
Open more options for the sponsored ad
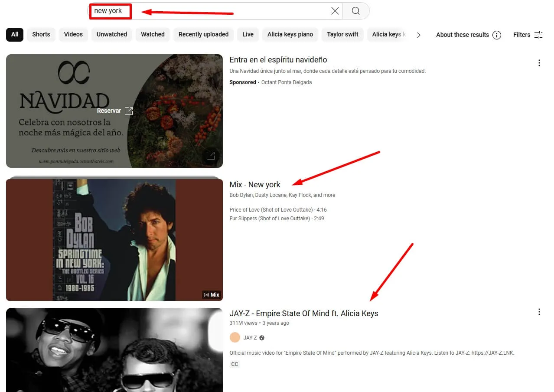tap(539, 63)
